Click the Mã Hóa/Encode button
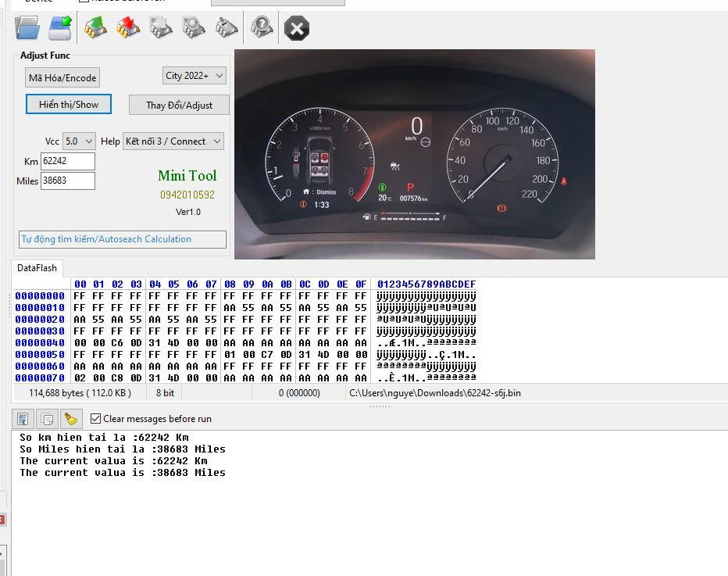728x576 pixels. coord(62,78)
